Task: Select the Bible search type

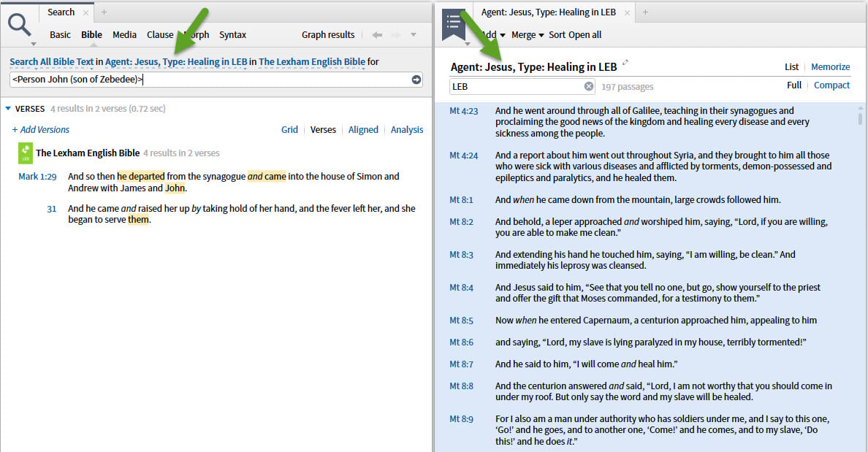Action: click(x=91, y=35)
